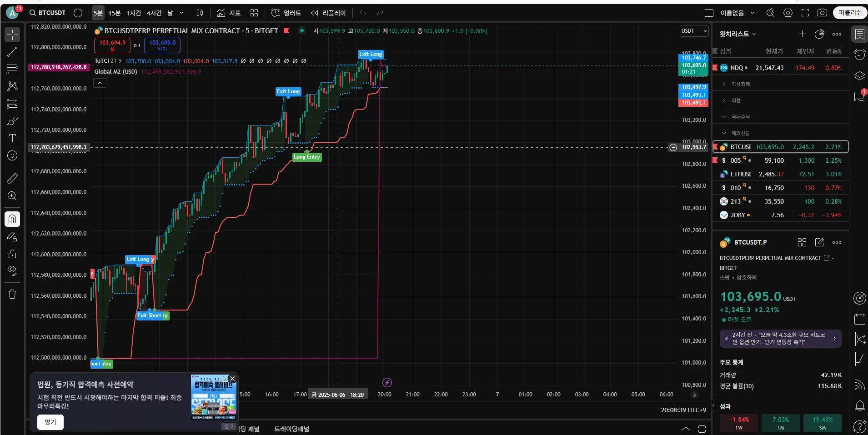This screenshot has width=868, height=435.
Task: Select the 4시간 timeframe
Action: (x=154, y=13)
